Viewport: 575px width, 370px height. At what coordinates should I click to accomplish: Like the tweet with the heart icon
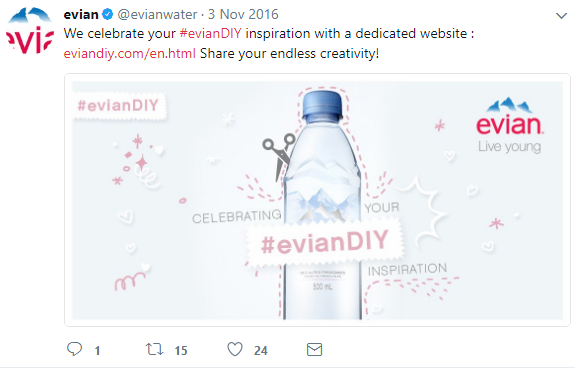pyautogui.click(x=235, y=349)
